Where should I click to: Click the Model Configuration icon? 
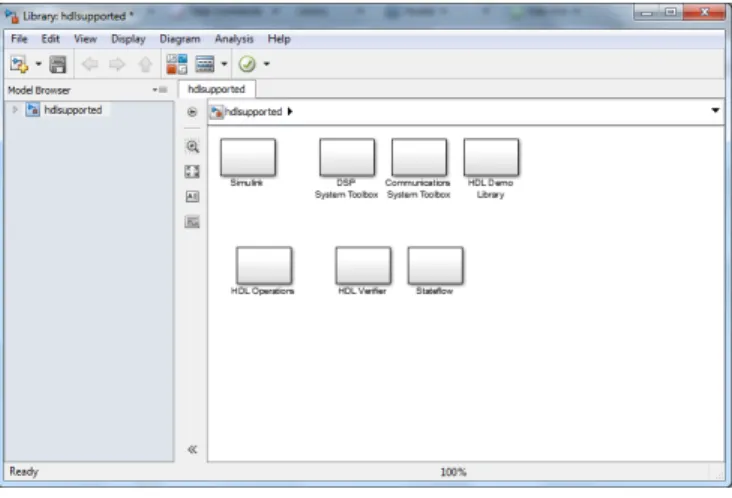click(x=205, y=64)
